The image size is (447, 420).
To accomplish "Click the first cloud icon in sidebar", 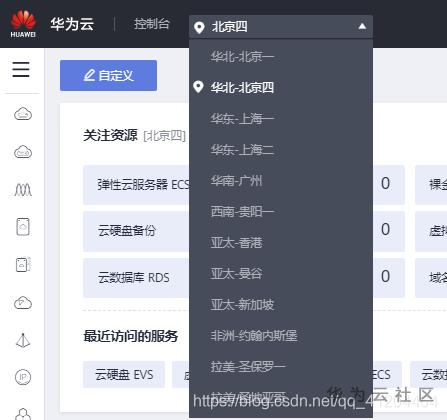I will [23, 114].
